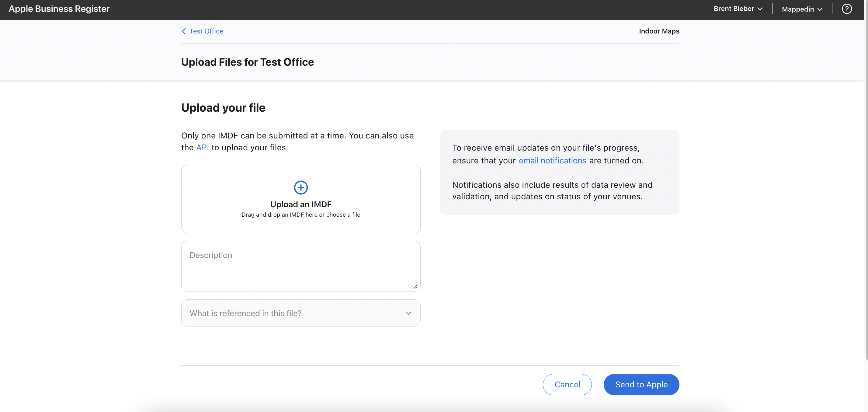
Task: Go back to Test Office
Action: 206,31
